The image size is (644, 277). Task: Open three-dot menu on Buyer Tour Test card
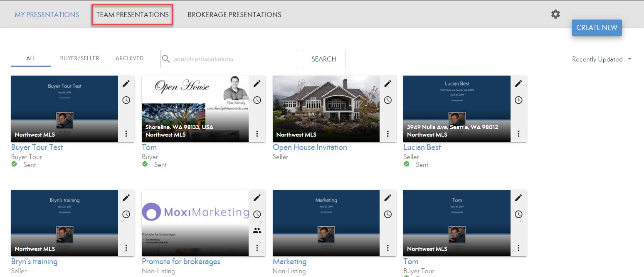coord(126,133)
